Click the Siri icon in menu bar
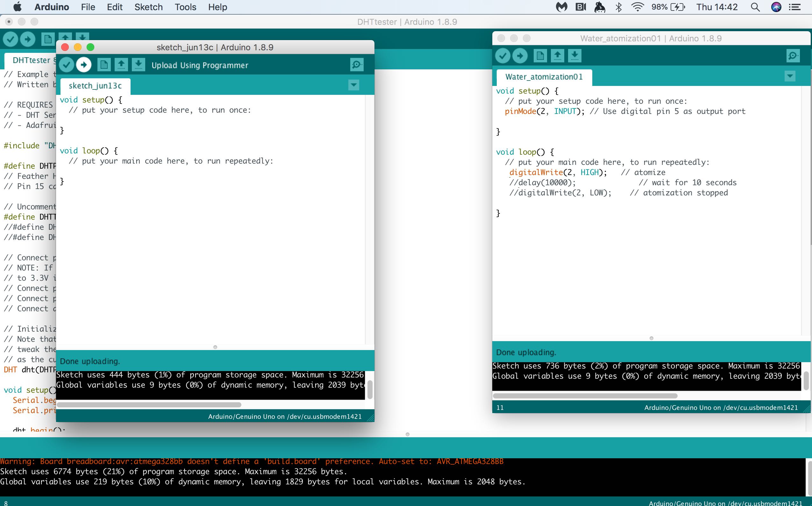The height and width of the screenshot is (506, 812). pos(776,7)
